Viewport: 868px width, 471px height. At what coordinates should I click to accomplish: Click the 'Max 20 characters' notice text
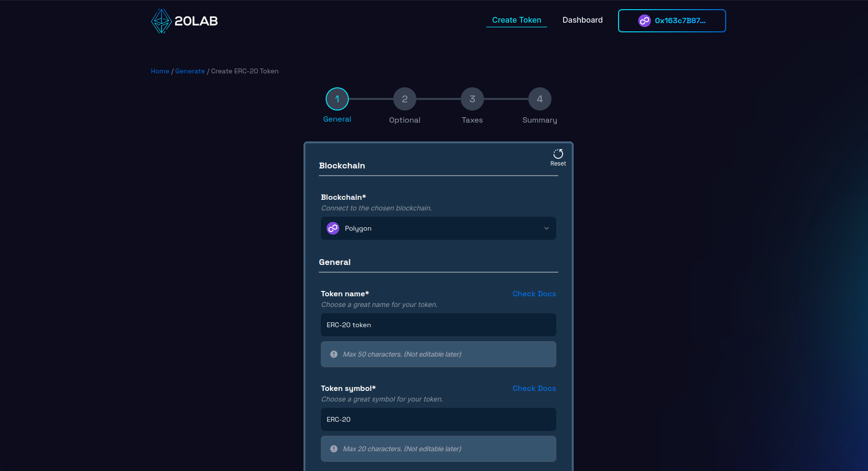402,449
